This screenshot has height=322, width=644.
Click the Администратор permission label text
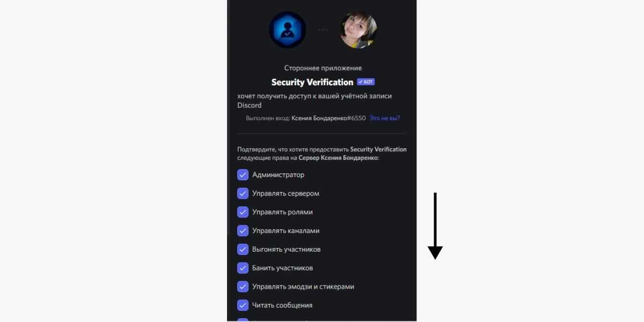[x=278, y=175]
